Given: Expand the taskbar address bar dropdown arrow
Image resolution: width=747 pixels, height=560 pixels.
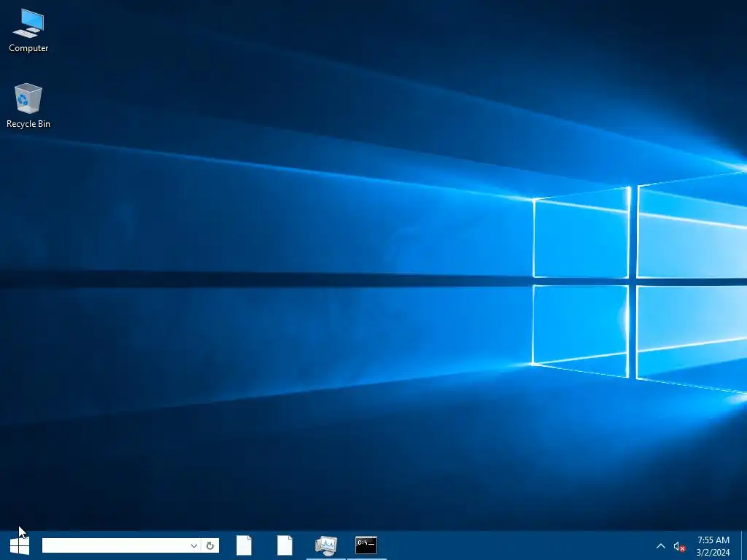Looking at the screenshot, I should click(193, 545).
